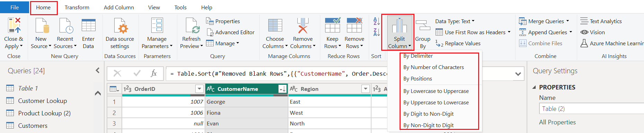Click the Close & Apply icon
This screenshot has height=133, width=644.
14,26
